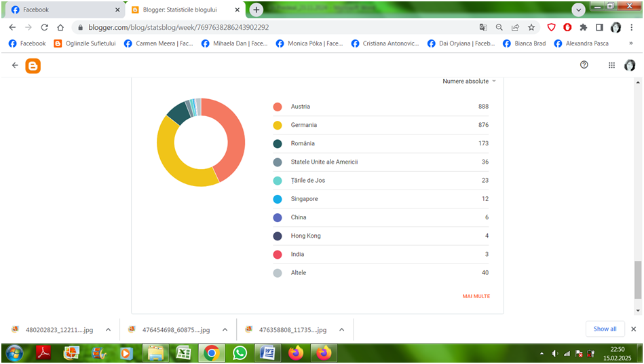
Task: Select the 'Țările de Jos' row
Action: click(381, 181)
